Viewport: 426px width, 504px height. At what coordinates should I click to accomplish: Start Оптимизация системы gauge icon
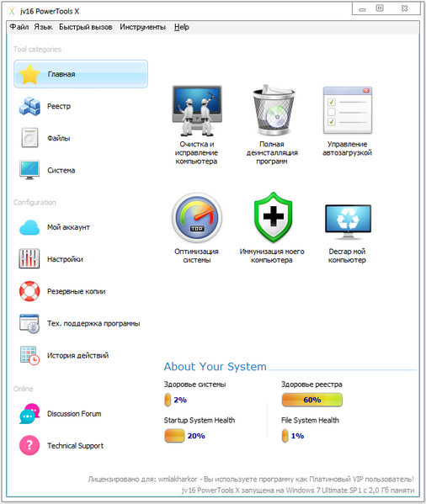point(197,217)
